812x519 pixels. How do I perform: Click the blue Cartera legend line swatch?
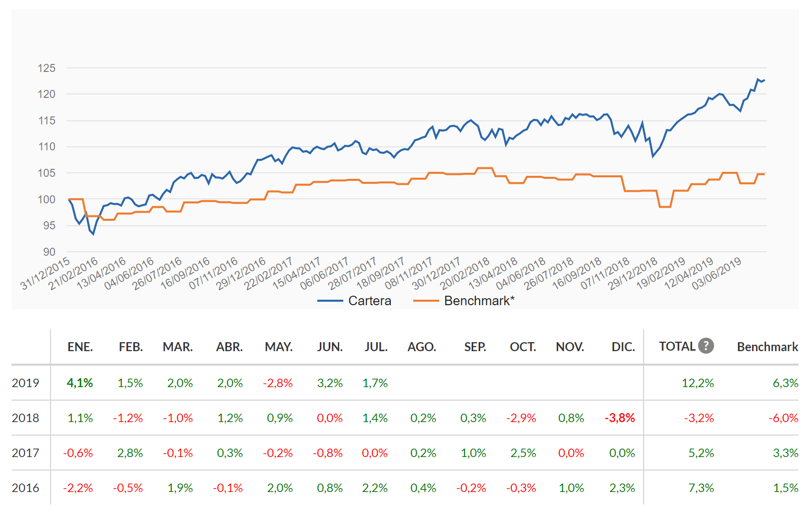coord(330,301)
